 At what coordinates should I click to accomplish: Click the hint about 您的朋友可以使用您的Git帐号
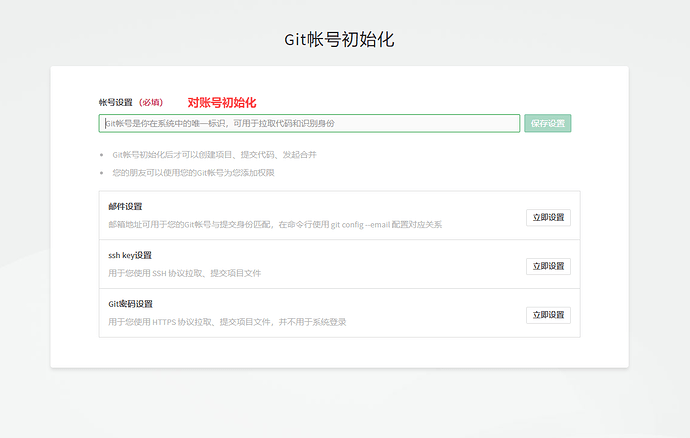[x=193, y=173]
